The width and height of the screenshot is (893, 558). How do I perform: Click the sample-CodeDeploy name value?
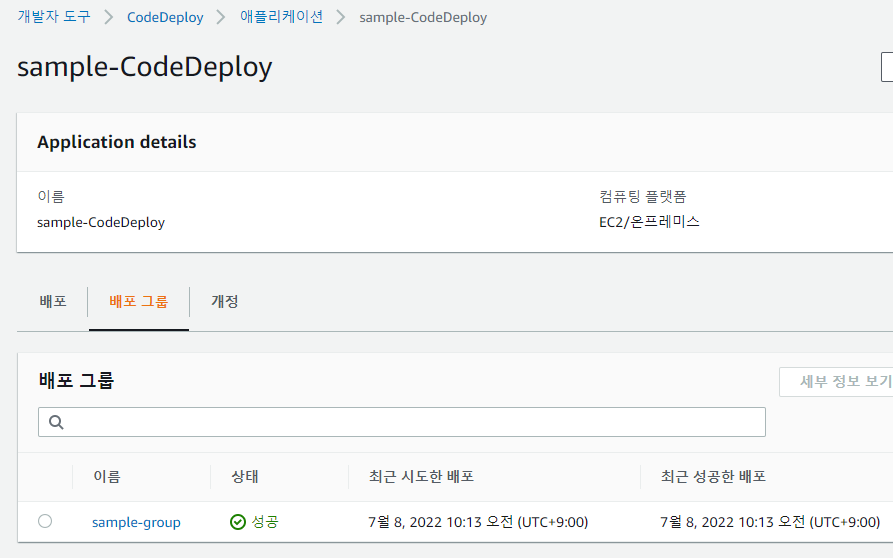[101, 222]
